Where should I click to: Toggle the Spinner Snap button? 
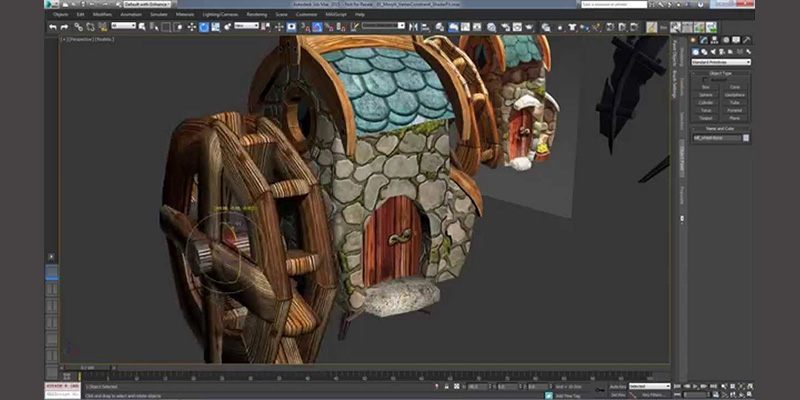[x=341, y=27]
